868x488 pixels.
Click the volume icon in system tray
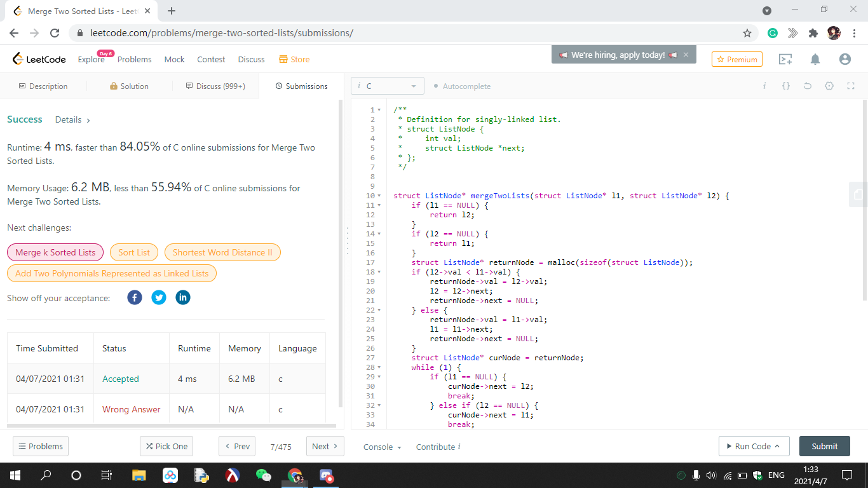tap(710, 475)
